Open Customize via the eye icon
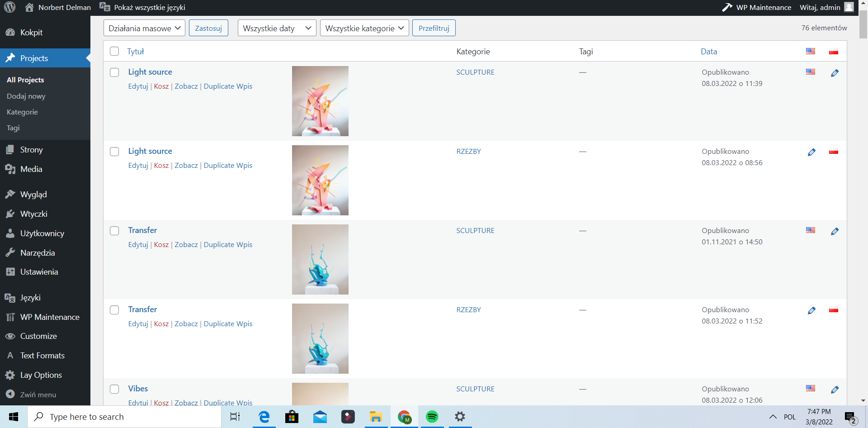868x428 pixels. 9,336
